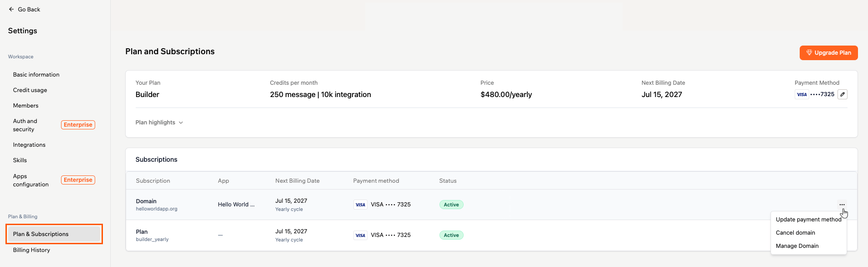Click the Status column header
The width and height of the screenshot is (868, 267).
pos(448,181)
